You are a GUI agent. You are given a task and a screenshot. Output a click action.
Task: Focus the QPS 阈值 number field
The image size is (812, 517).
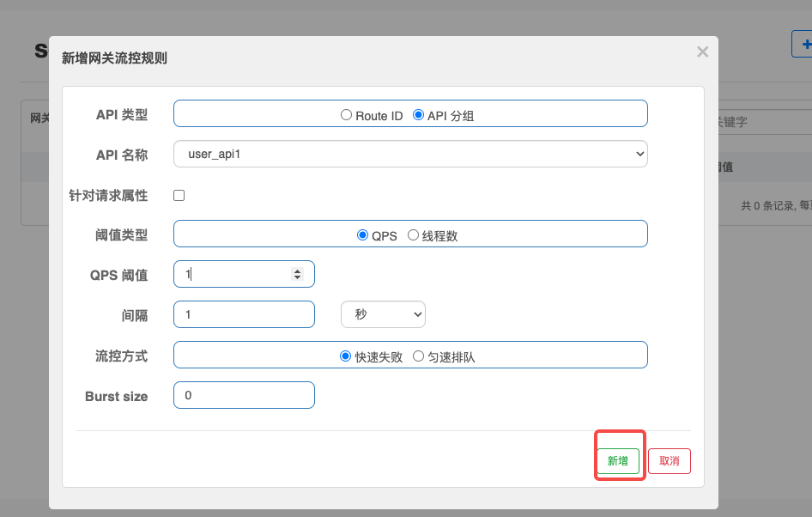pos(244,274)
